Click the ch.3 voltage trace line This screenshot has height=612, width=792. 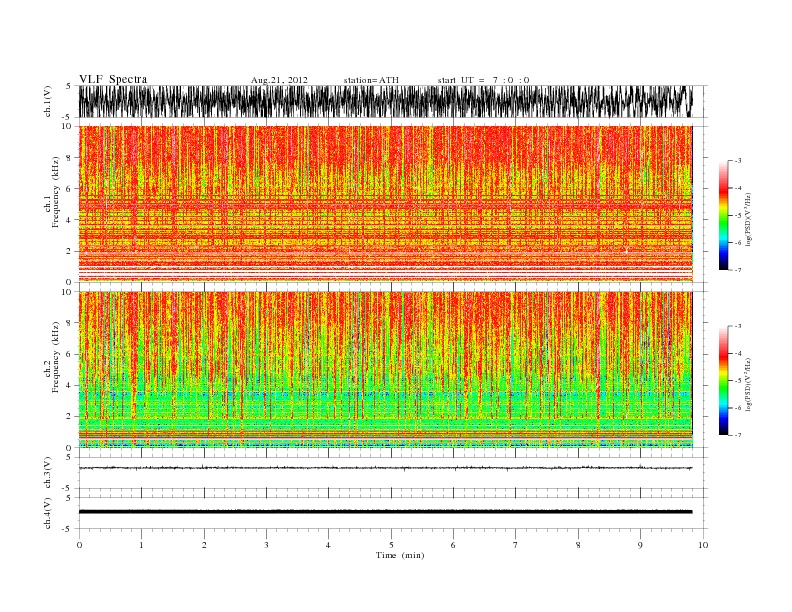point(386,468)
